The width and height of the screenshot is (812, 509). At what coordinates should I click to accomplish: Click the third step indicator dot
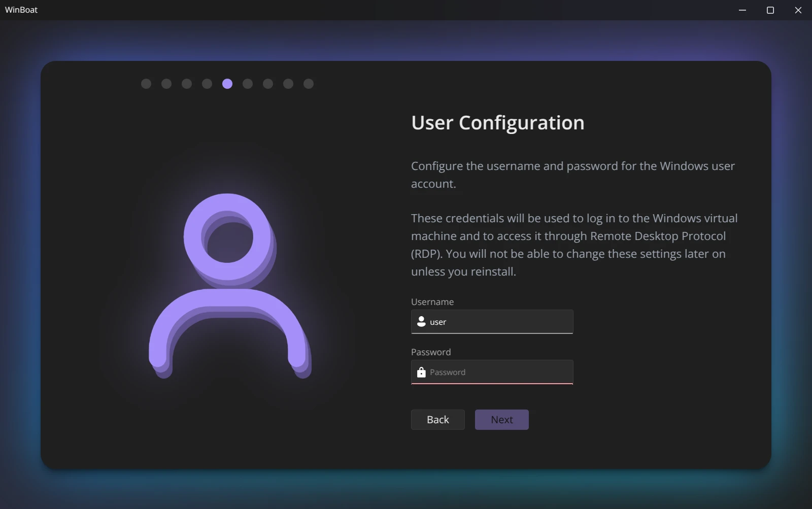(187, 84)
